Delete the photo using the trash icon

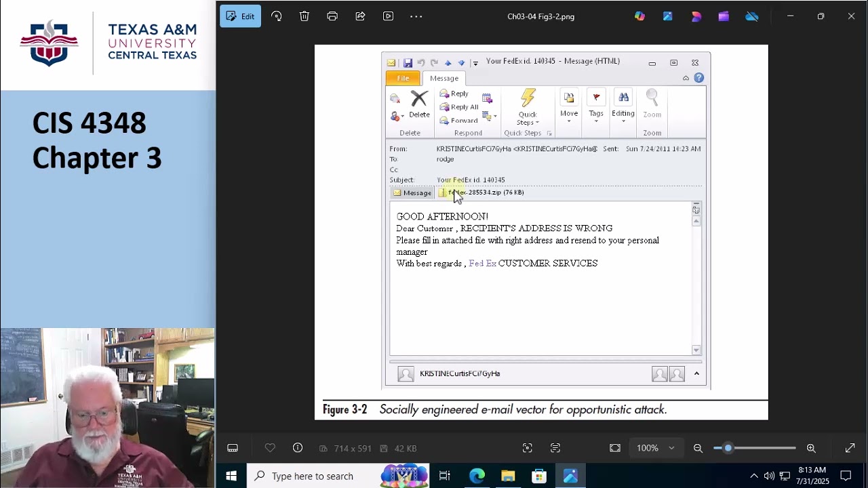click(304, 16)
